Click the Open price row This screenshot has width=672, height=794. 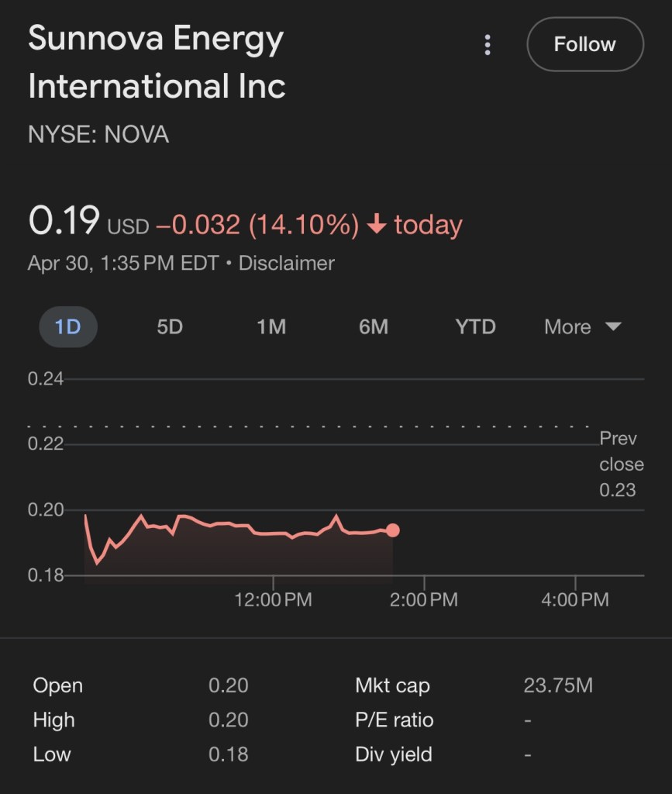pyautogui.click(x=140, y=685)
